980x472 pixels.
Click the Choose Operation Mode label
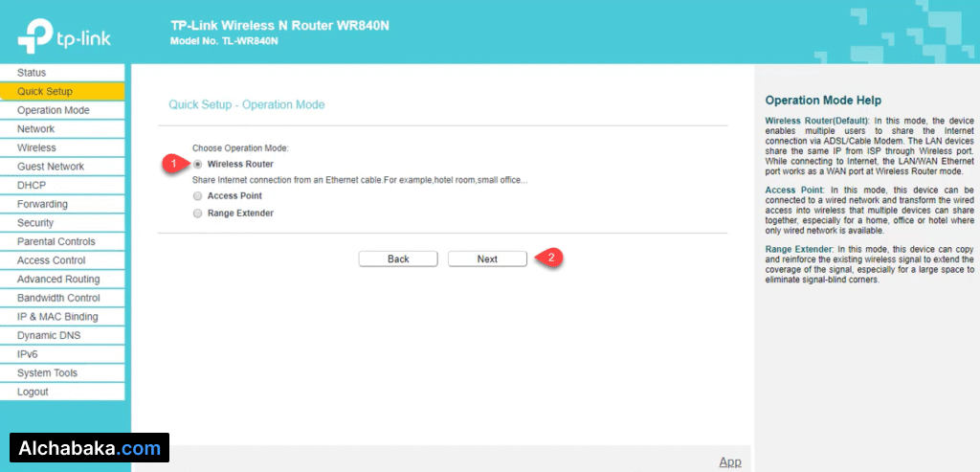pos(240,148)
